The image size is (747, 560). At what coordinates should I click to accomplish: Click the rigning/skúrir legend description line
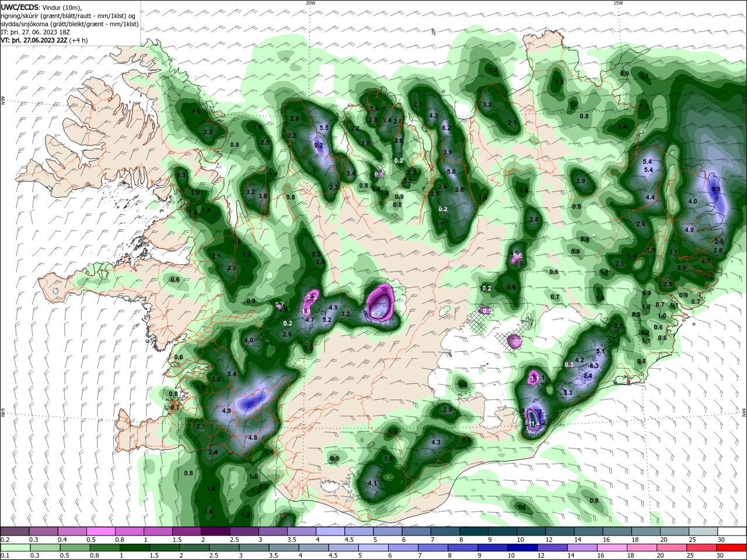pos(68,16)
